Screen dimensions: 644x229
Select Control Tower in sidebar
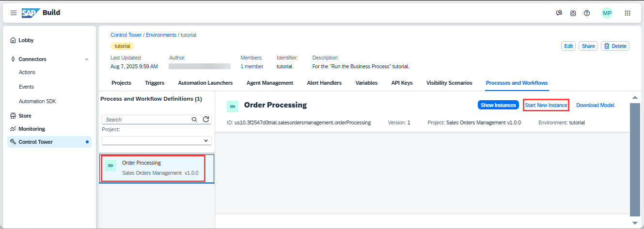49,142
